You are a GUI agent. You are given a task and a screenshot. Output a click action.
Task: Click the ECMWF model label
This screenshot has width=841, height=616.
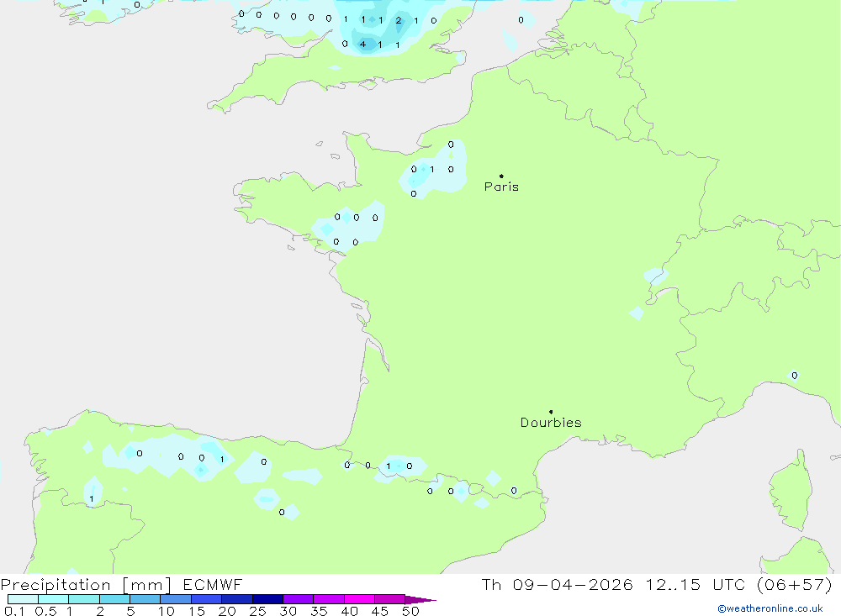pyautogui.click(x=213, y=584)
